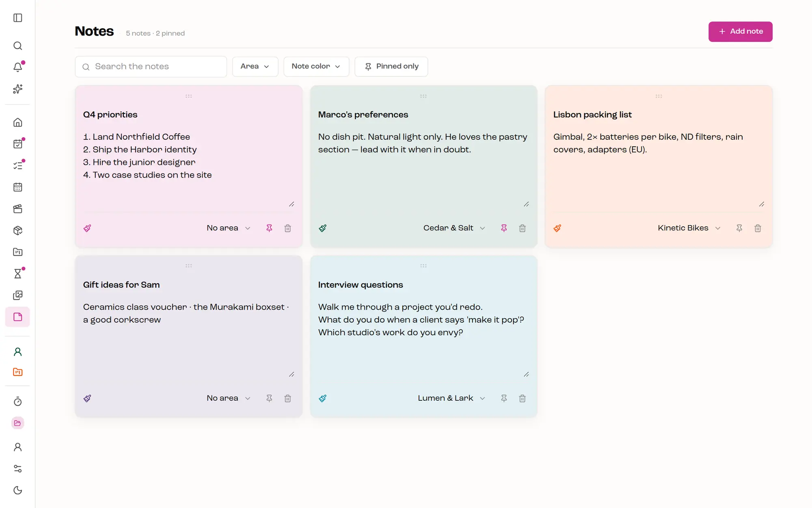Open the image gallery sidebar icon
The image size is (812, 508).
(x=17, y=295)
